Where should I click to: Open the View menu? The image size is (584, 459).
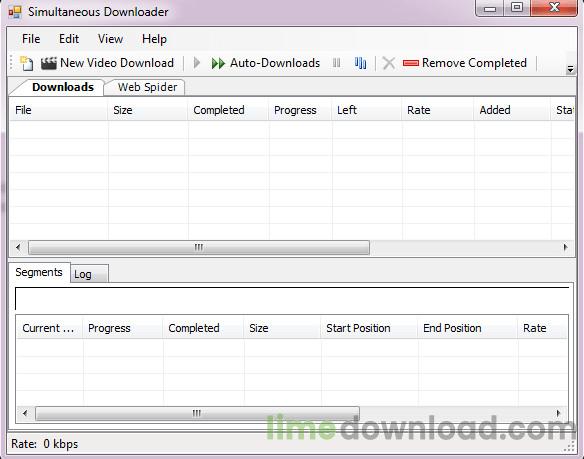click(110, 39)
